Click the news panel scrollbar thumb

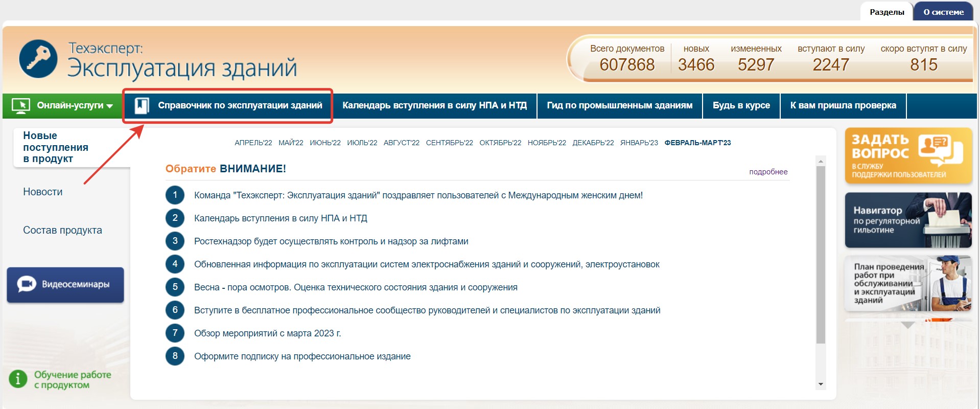click(x=821, y=255)
